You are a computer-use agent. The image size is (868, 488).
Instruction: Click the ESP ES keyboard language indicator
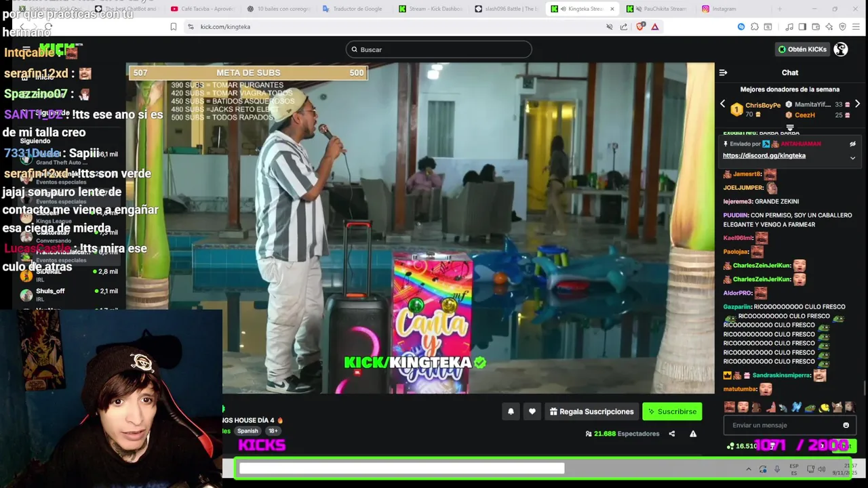pyautogui.click(x=794, y=469)
